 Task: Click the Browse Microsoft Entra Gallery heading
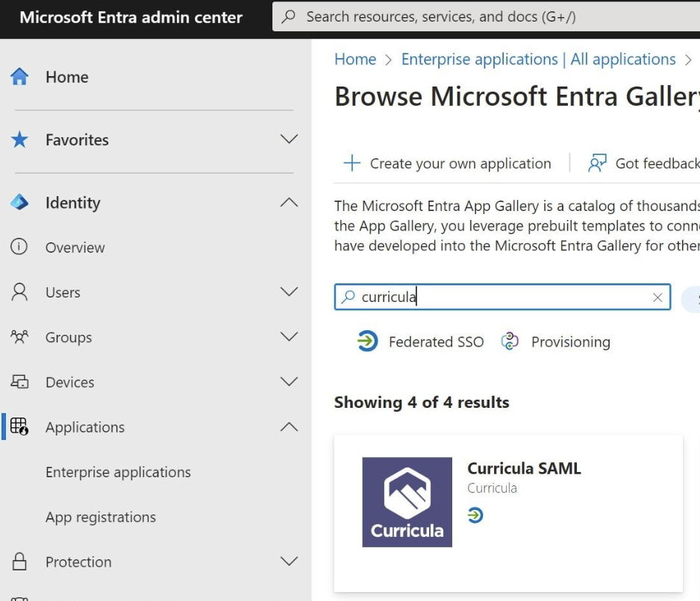coord(517,96)
